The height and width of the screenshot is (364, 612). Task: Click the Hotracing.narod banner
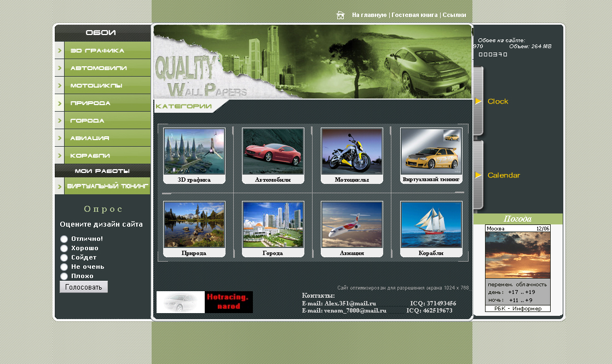click(205, 302)
